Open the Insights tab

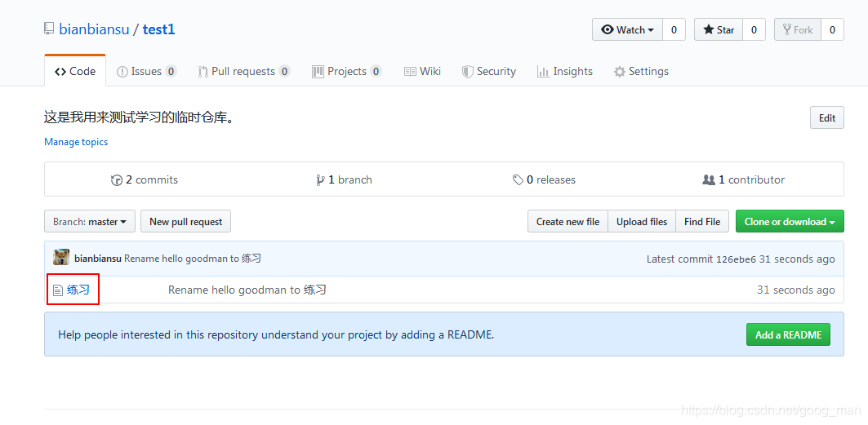pyautogui.click(x=564, y=71)
